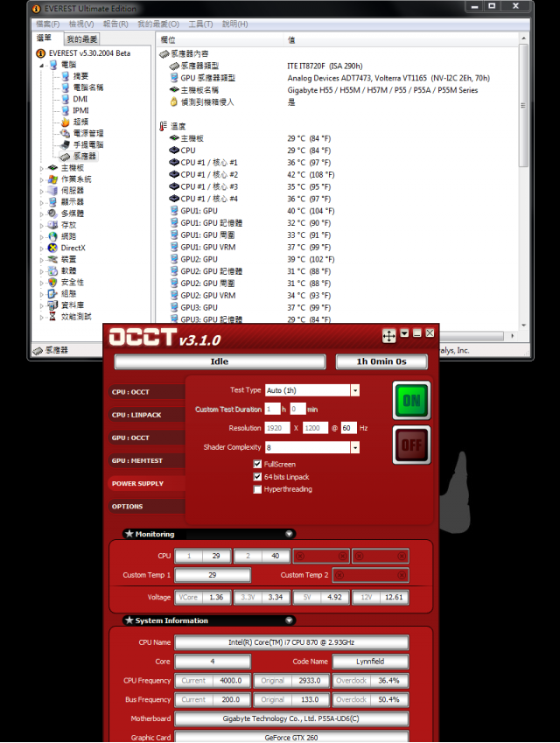The height and width of the screenshot is (743, 560).
Task: Open the Report (R) menu
Action: [x=115, y=24]
